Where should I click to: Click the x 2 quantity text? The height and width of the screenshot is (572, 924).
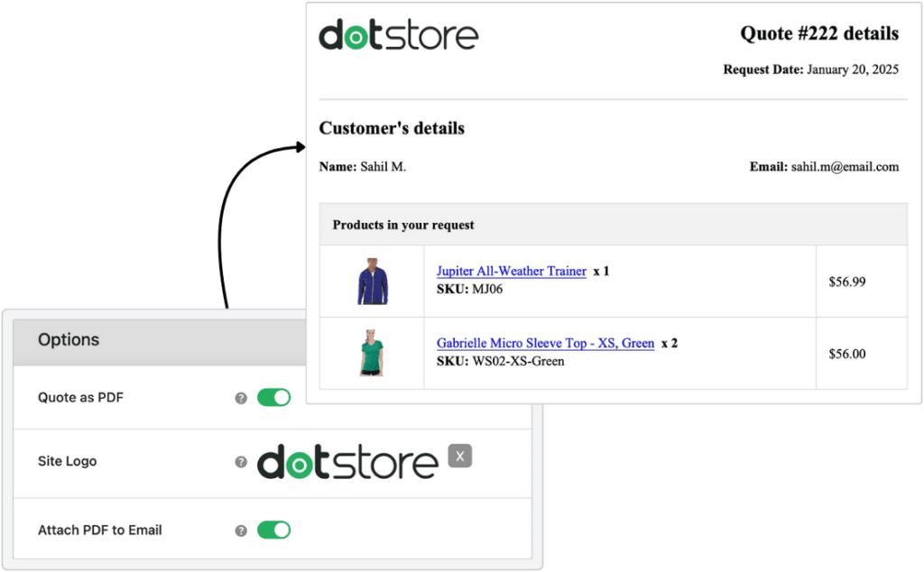(x=670, y=343)
